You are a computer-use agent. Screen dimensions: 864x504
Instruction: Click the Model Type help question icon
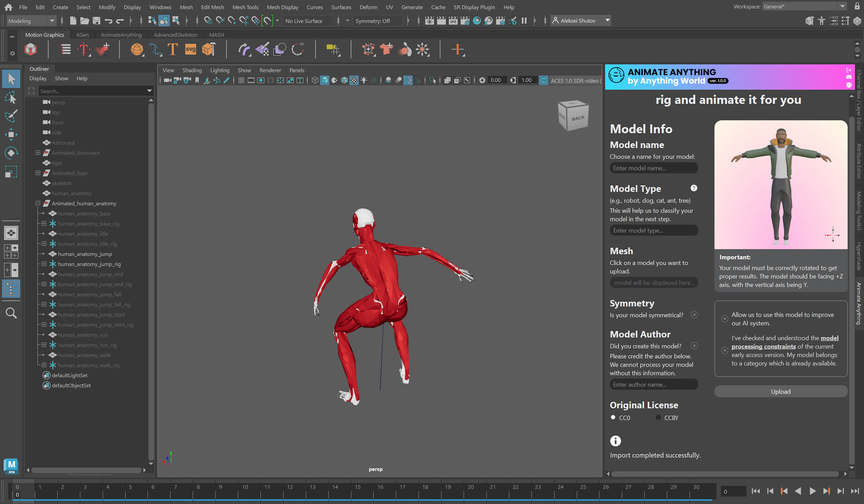click(694, 188)
